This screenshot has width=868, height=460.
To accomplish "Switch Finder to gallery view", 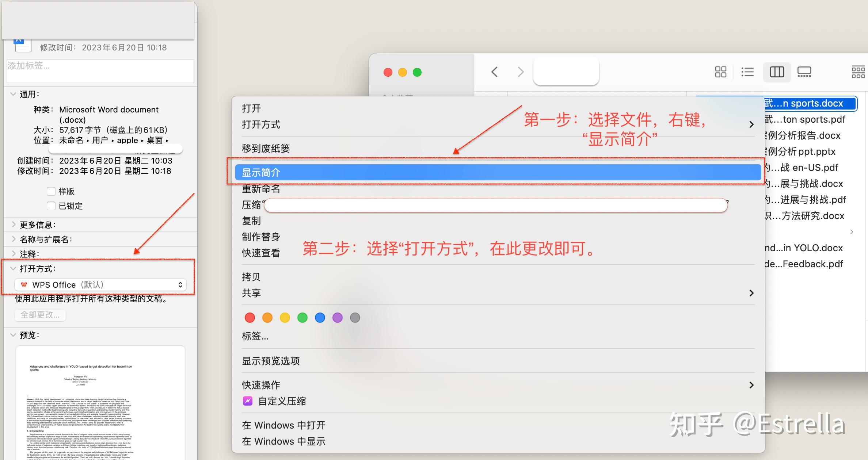I will [x=804, y=72].
